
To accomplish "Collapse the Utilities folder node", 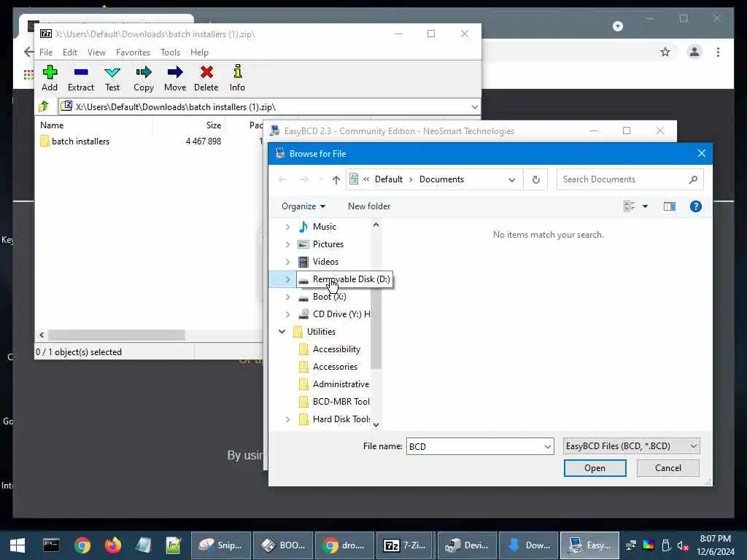I will point(282,332).
